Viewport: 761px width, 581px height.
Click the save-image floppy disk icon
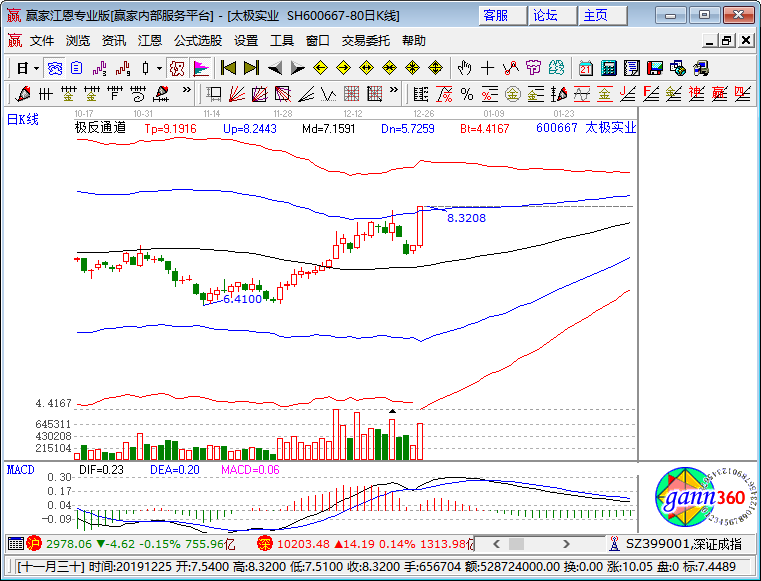point(655,68)
